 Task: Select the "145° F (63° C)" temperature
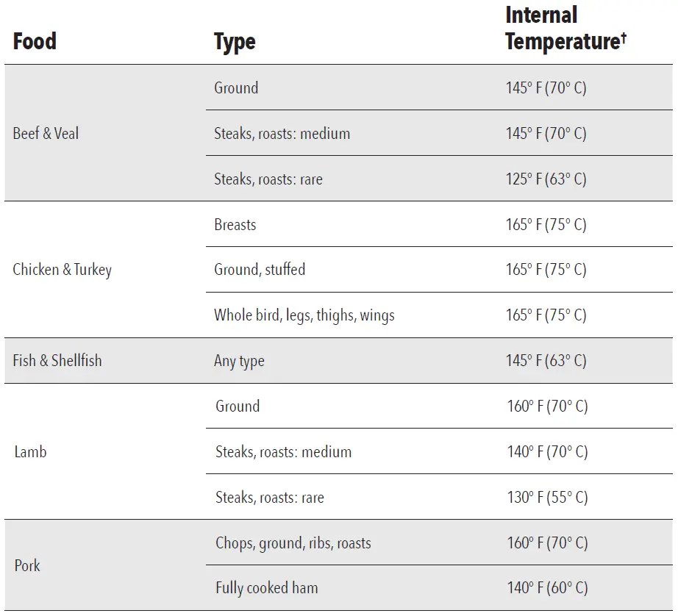(x=546, y=361)
